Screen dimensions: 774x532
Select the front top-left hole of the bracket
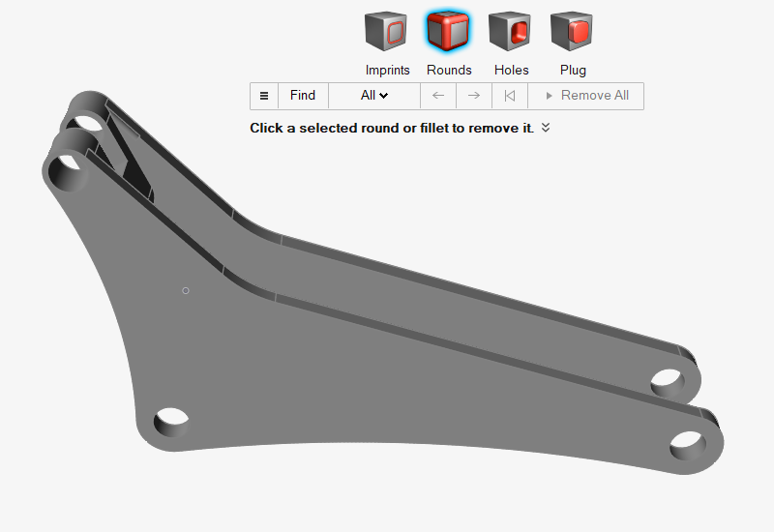[70, 175]
